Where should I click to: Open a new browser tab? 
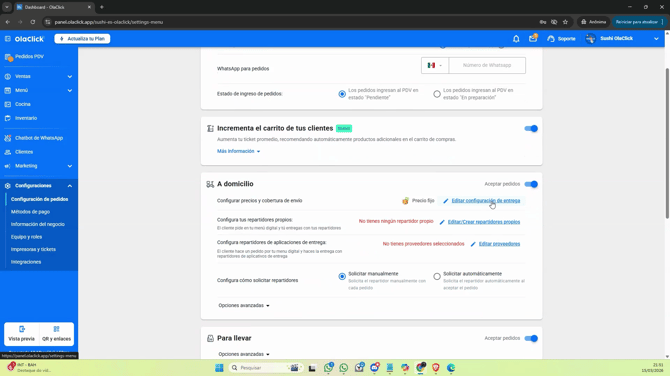coord(102,7)
